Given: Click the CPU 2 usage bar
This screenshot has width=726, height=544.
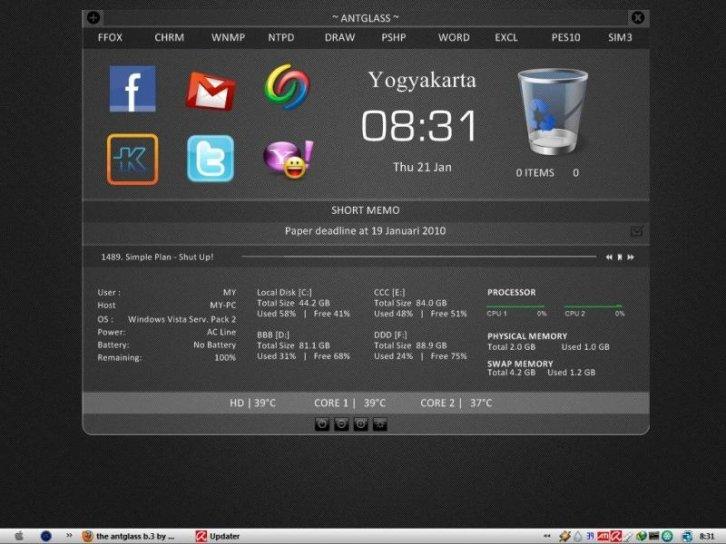Looking at the screenshot, I should pyautogui.click(x=593, y=306).
